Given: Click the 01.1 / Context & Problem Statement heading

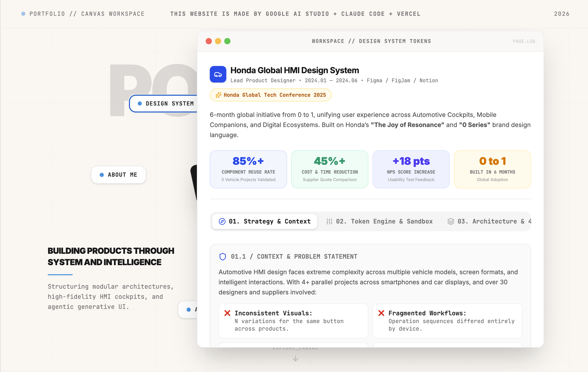Looking at the screenshot, I should pos(294,257).
